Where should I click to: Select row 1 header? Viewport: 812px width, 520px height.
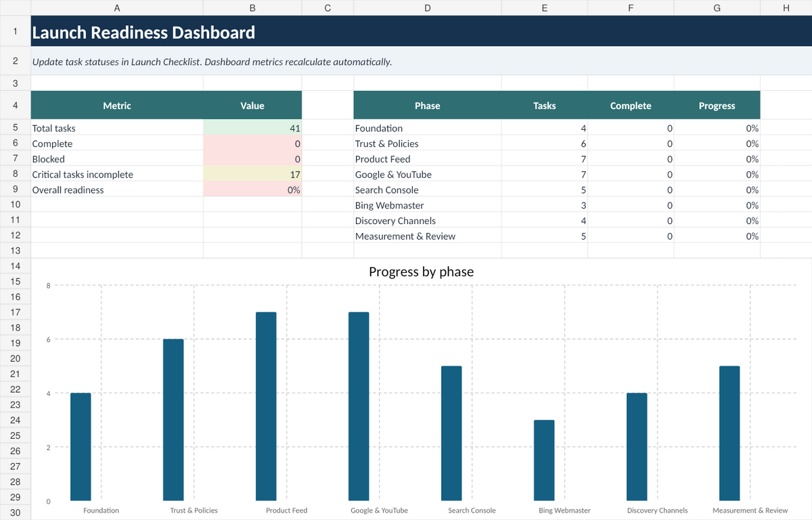15,32
